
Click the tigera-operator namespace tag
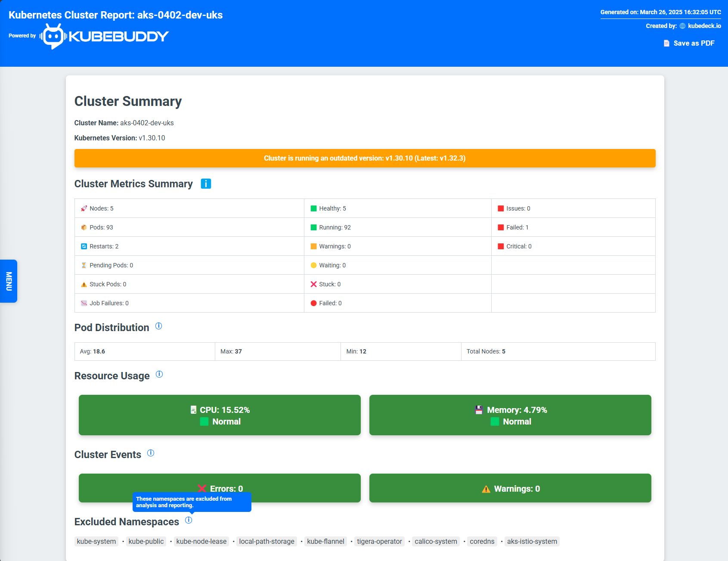coord(379,541)
